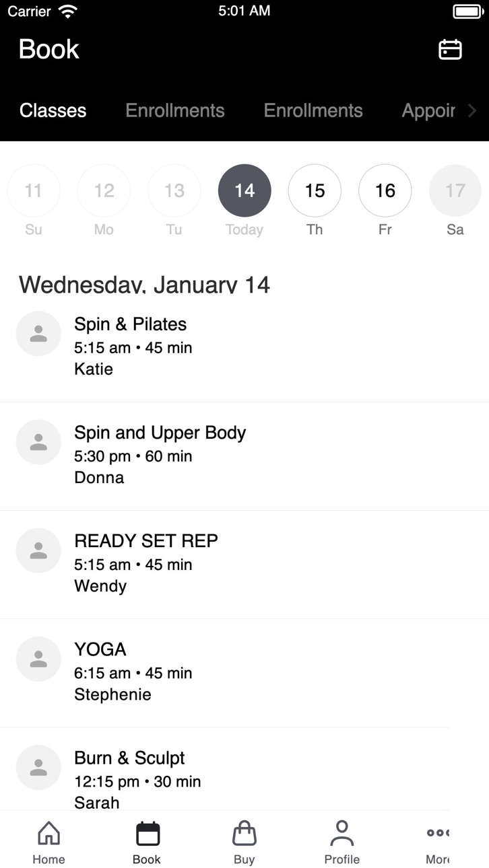Open the partially visible Appointments tab
489x868 pixels.
[x=428, y=110]
